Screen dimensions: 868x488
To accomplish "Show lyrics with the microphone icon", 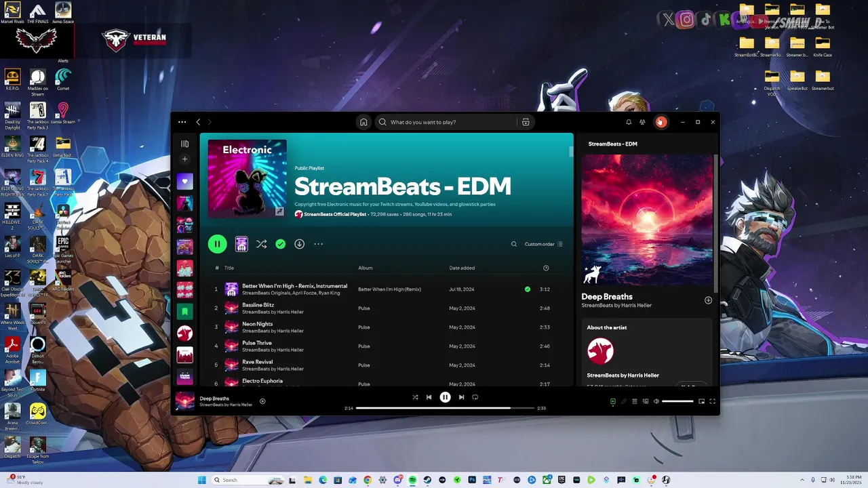I will 624,401.
